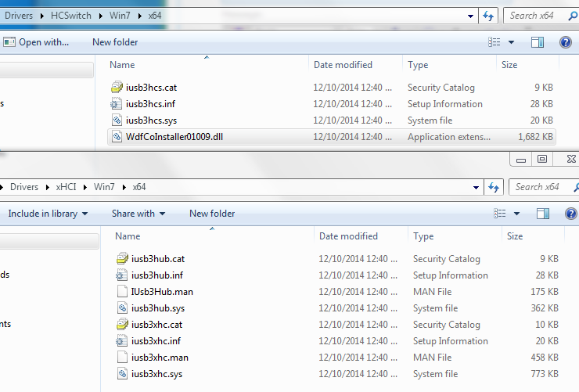Open view options dropdown in xHCI window
579x392 pixels.
(517, 214)
